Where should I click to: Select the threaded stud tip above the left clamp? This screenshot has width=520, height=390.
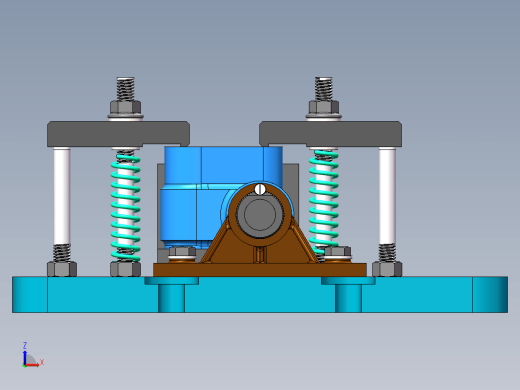(125, 89)
